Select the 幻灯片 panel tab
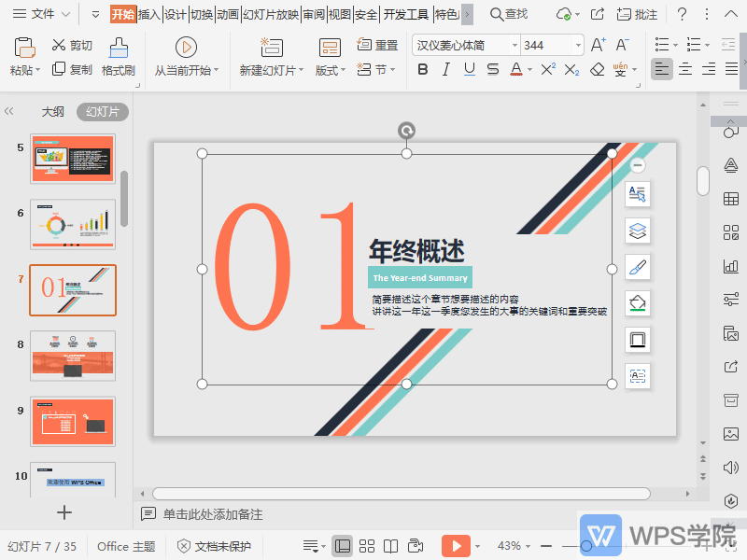The height and width of the screenshot is (560, 747). [103, 111]
